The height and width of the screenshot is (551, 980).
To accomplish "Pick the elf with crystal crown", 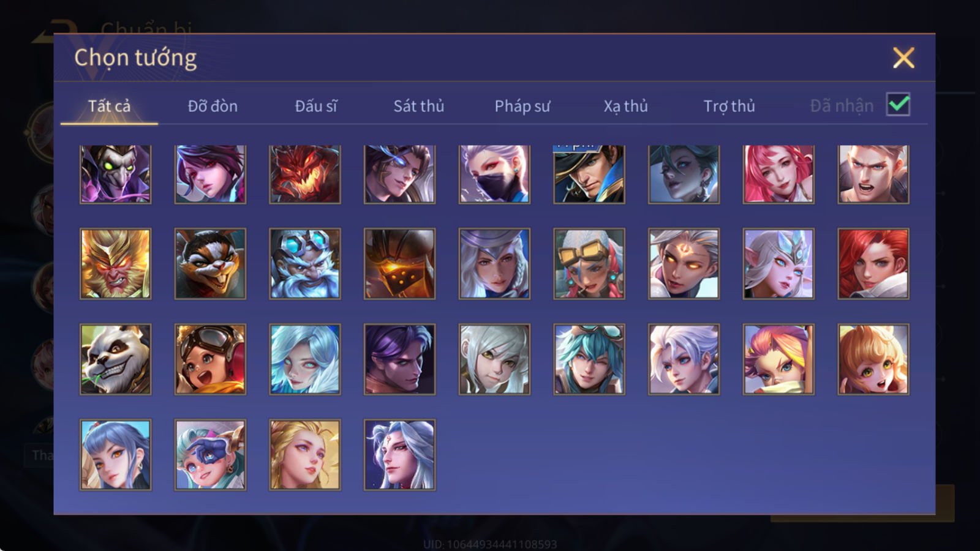I will [x=778, y=264].
